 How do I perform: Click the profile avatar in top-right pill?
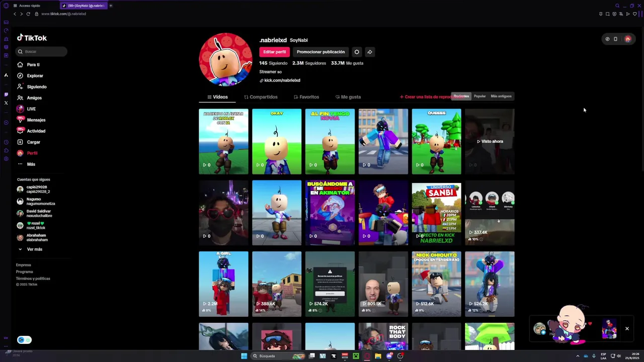point(627,39)
